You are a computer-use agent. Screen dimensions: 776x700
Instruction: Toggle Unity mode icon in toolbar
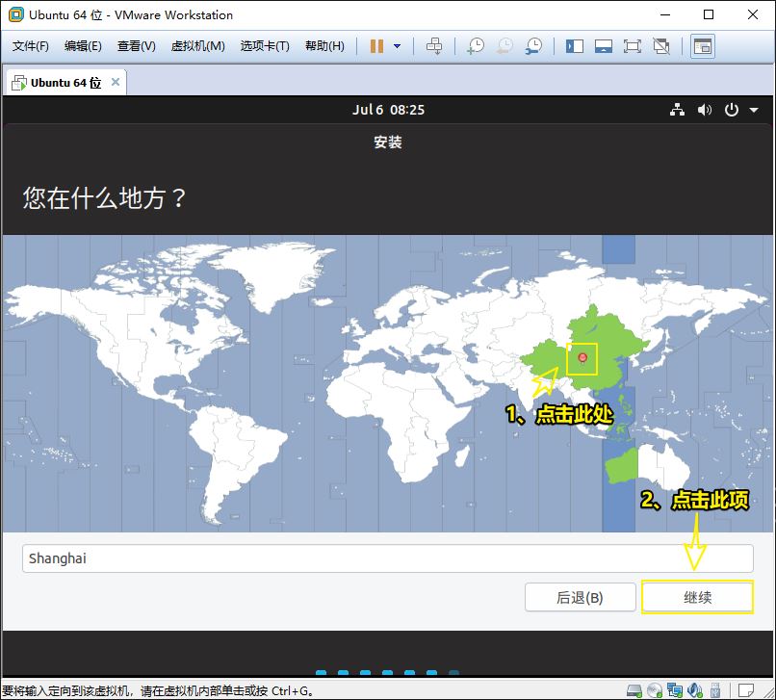tap(661, 46)
